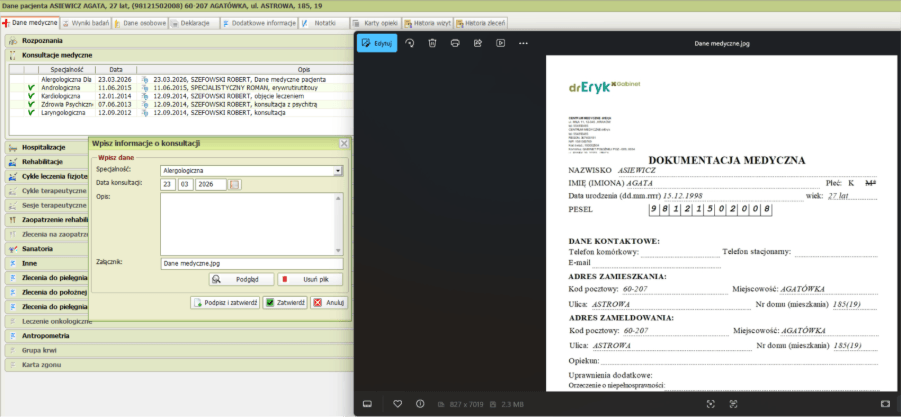Open the share icon in photo viewer
This screenshot has height=417, width=901.
[x=478, y=43]
